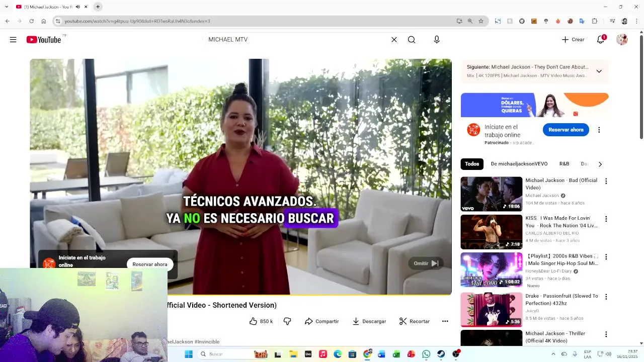Open the Windows Start menu

pyautogui.click(x=189, y=354)
